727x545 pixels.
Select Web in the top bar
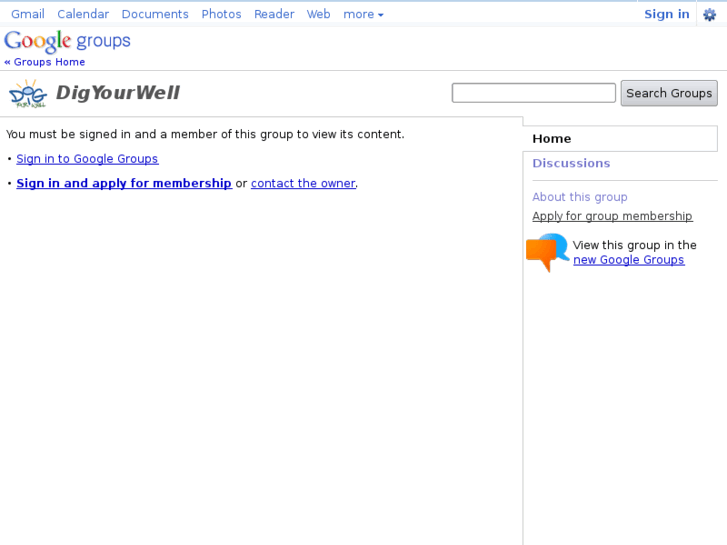pos(319,14)
